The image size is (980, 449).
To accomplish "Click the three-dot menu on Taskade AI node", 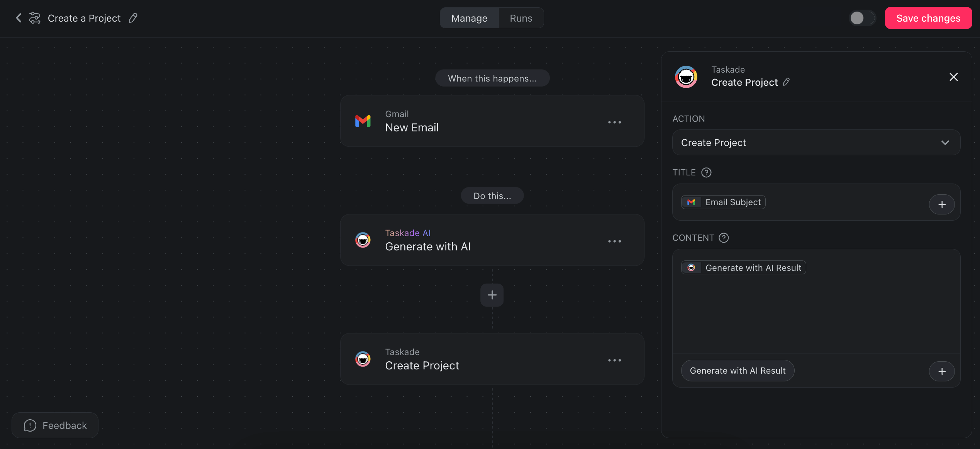I will click(615, 241).
